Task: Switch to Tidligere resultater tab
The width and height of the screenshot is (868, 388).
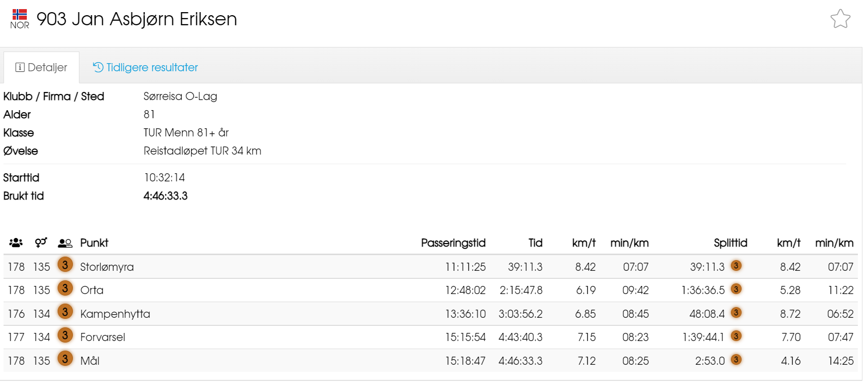Action: click(145, 68)
